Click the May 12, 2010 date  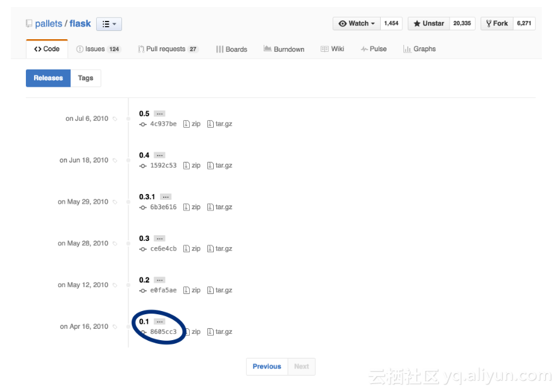[x=83, y=285]
